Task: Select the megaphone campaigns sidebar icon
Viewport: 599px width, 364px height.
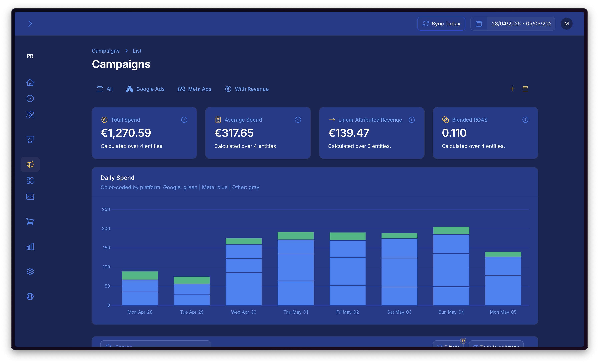Action: tap(30, 164)
